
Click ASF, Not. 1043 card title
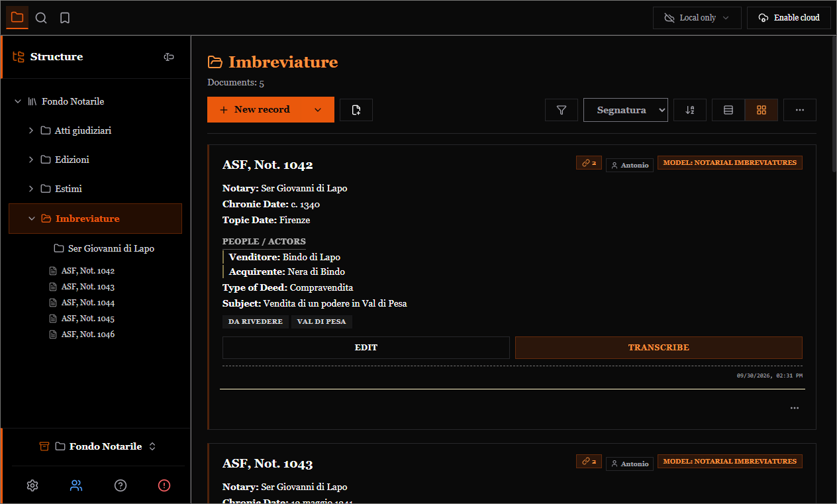[x=268, y=464]
